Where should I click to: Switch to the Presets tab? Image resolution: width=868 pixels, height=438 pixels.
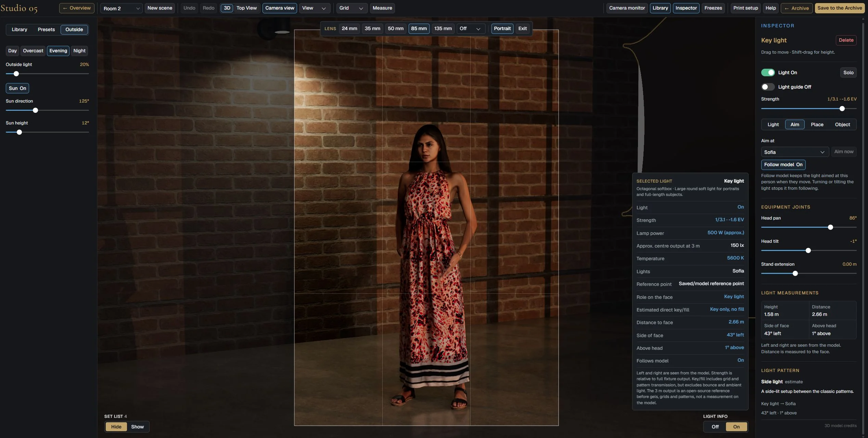(x=46, y=30)
